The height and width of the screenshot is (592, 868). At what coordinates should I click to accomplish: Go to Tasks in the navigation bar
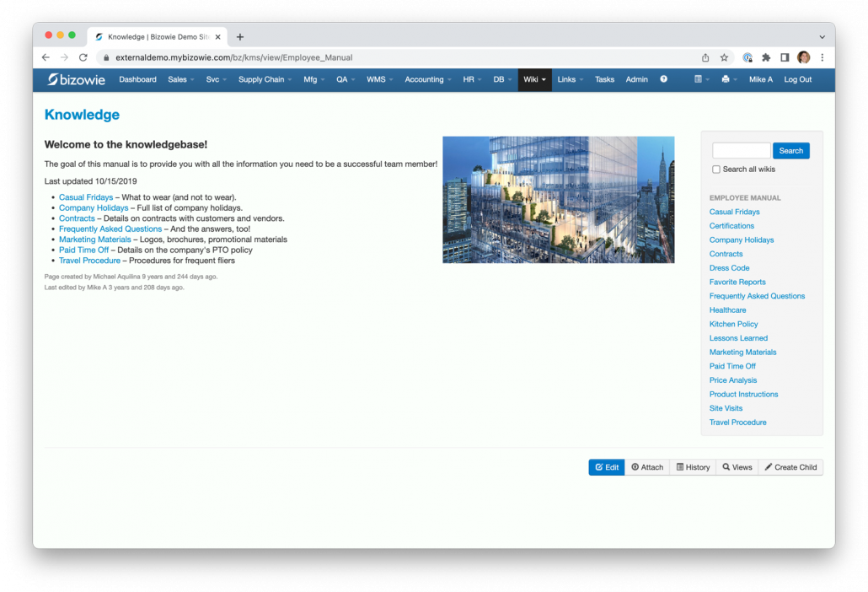click(x=604, y=79)
